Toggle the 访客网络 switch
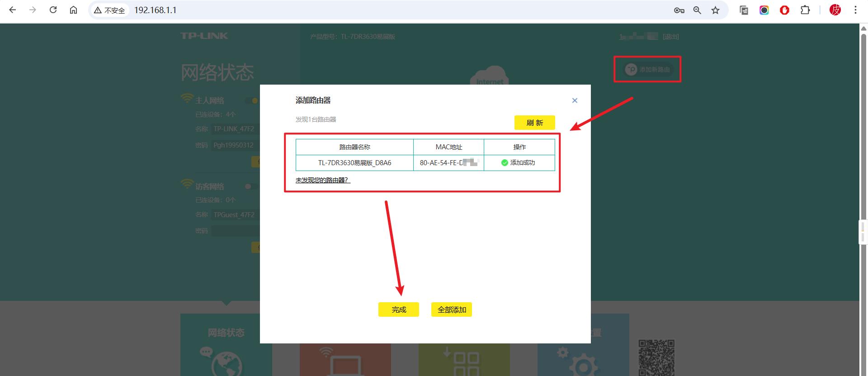Screen dimensions: 868x376 click(x=251, y=186)
